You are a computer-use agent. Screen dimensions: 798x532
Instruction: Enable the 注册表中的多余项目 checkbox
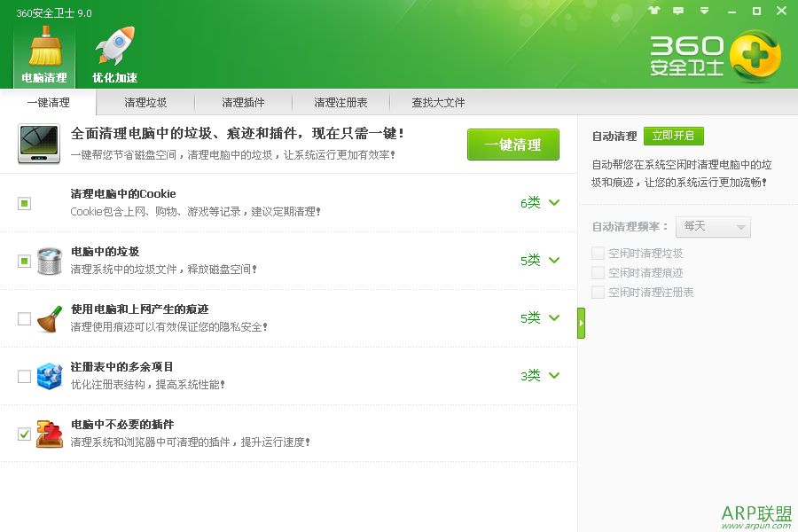[24, 376]
